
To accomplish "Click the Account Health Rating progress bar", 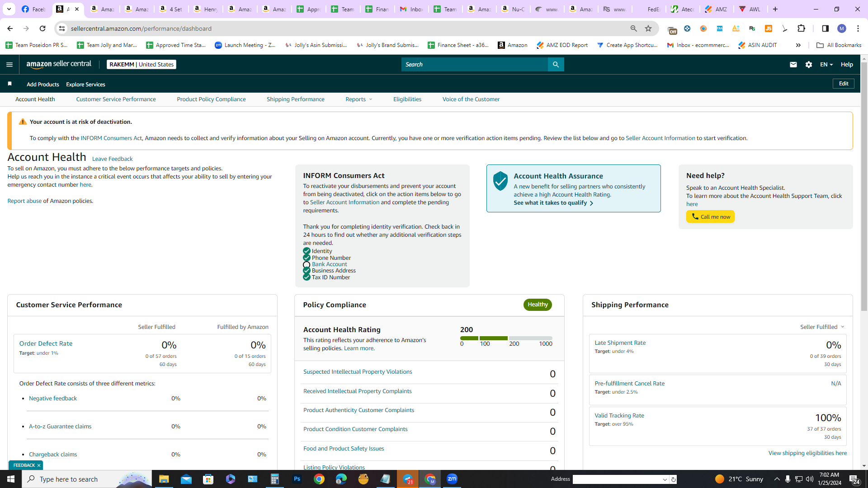I will [x=506, y=338].
